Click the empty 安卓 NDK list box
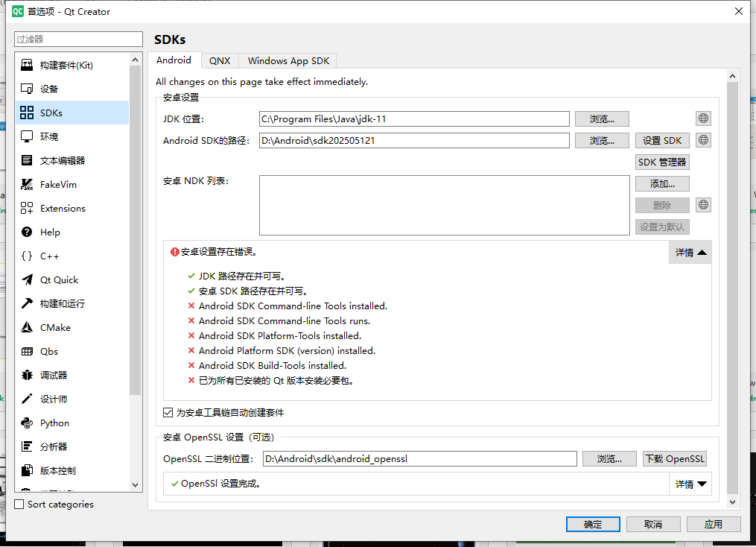This screenshot has width=756, height=547. click(444, 205)
